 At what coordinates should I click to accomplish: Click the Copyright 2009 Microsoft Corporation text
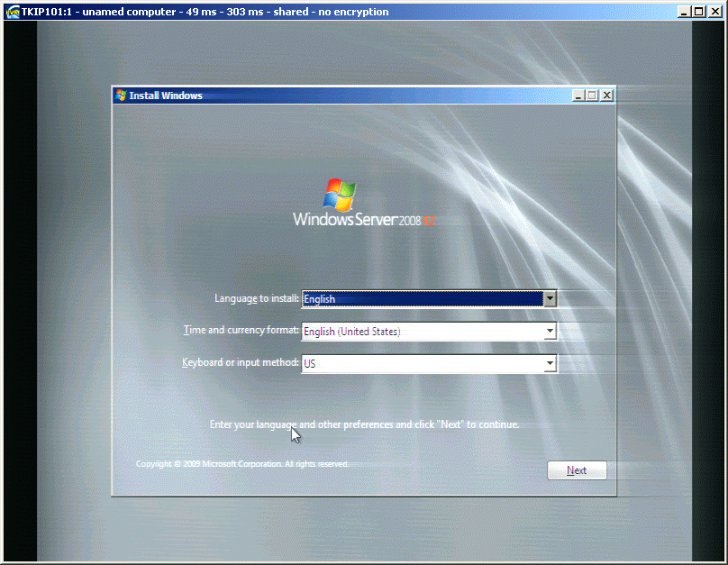241,464
